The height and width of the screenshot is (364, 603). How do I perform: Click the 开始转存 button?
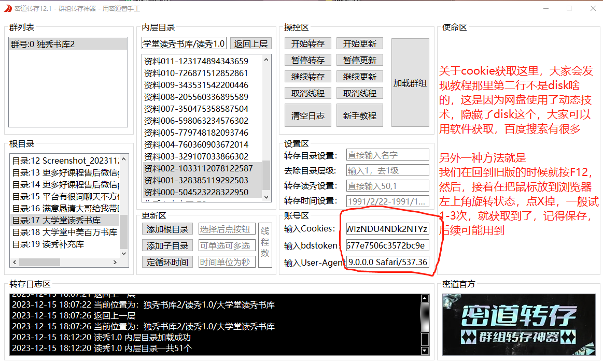(x=307, y=44)
